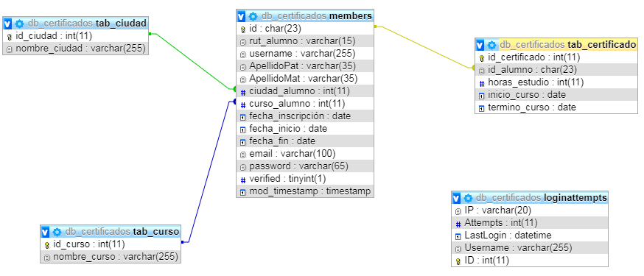Click the numeric hash icon beside verified
This screenshot has height=276, width=644.
(x=242, y=180)
